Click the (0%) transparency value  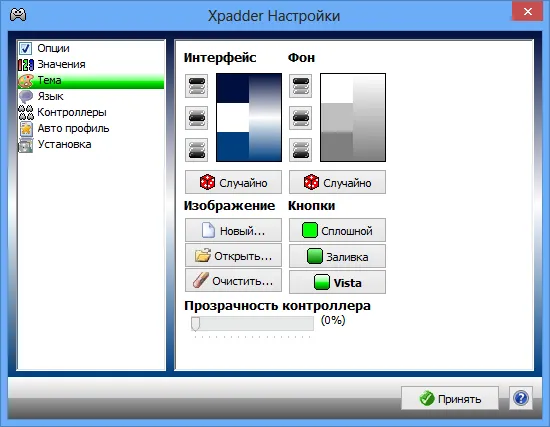click(x=333, y=320)
